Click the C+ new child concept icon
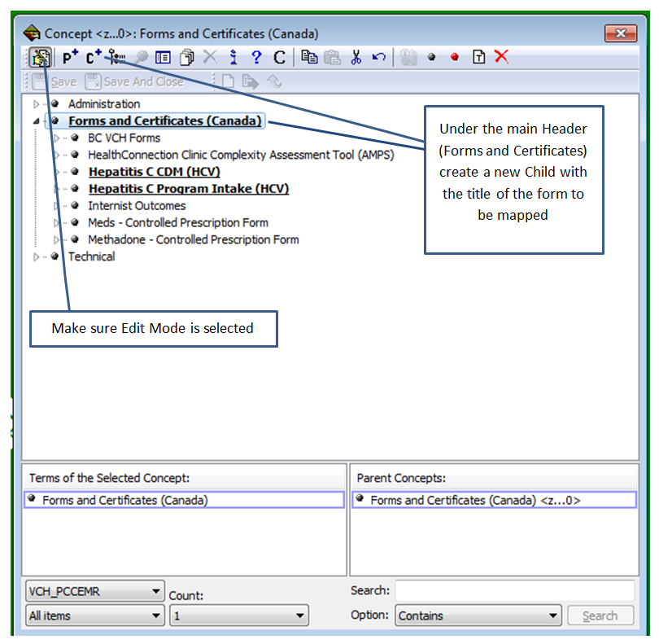 coord(94,57)
